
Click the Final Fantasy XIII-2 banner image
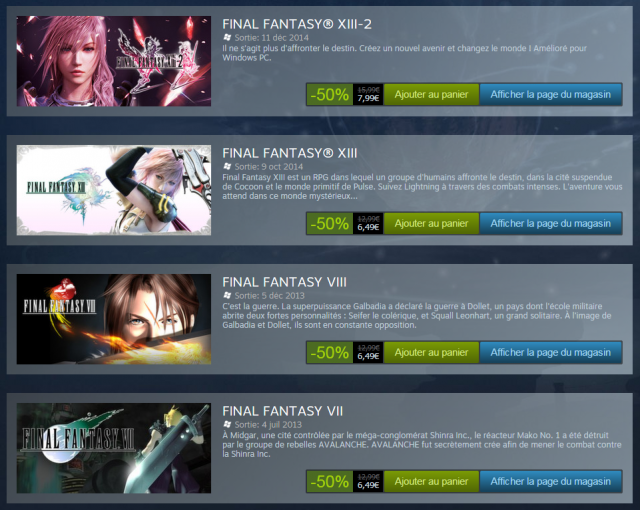pos(114,61)
